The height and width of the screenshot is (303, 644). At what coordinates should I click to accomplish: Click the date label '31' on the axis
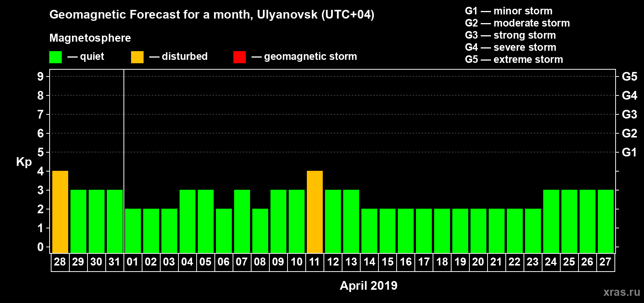coord(114,262)
